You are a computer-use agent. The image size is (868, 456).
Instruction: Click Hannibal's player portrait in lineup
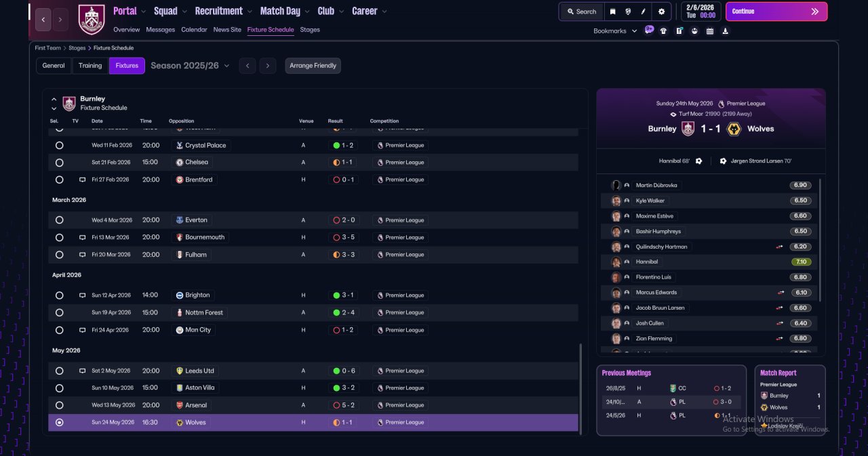coord(616,262)
